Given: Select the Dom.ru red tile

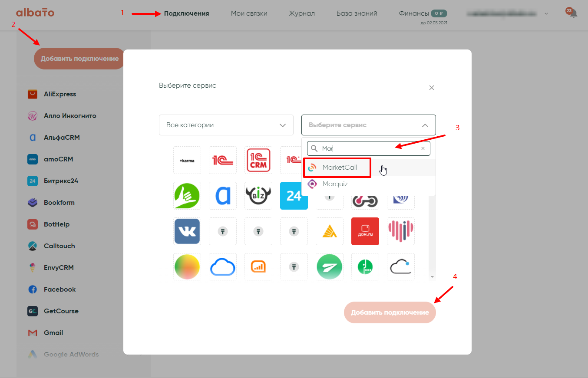Looking at the screenshot, I should tap(365, 231).
